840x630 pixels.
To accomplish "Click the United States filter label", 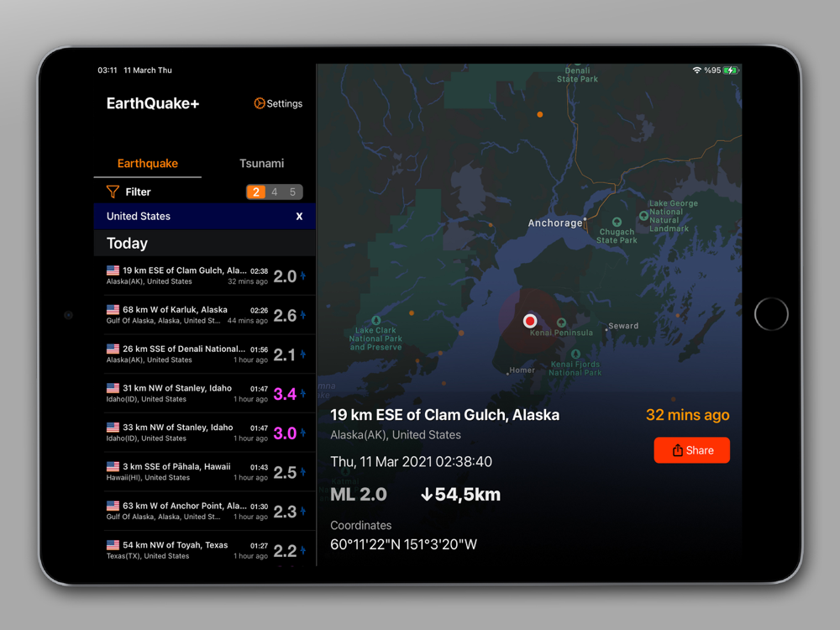I will pos(139,217).
